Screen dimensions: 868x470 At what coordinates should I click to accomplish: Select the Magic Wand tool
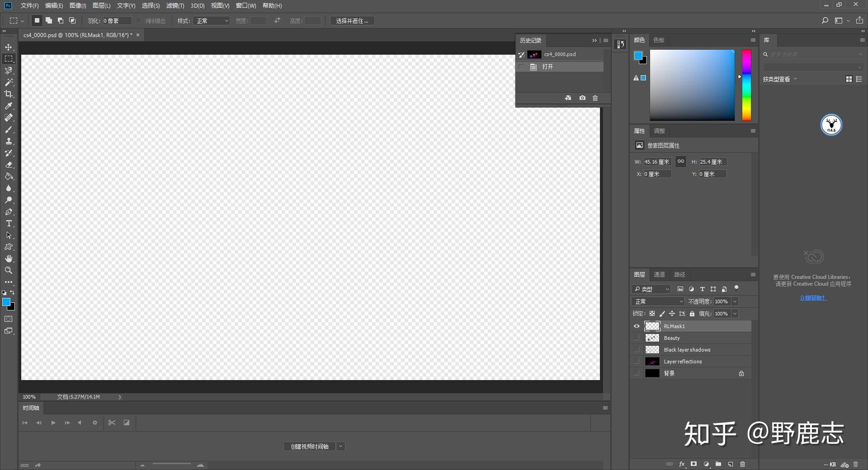tap(9, 82)
